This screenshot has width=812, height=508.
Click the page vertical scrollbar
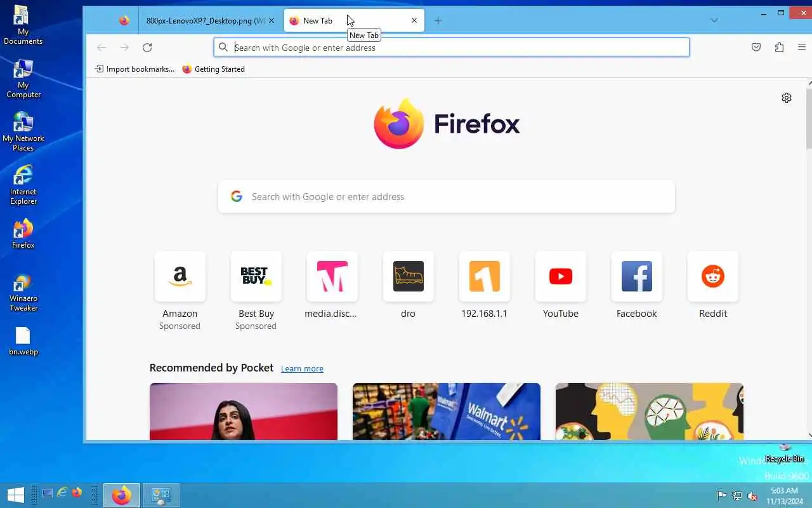pos(809,119)
